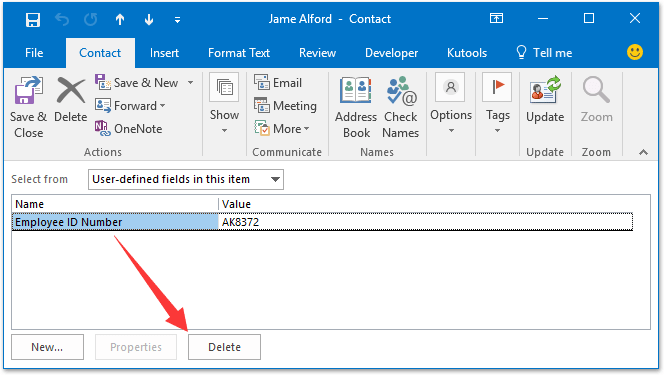Open the Kutools tab
The width and height of the screenshot is (668, 378).
point(467,53)
